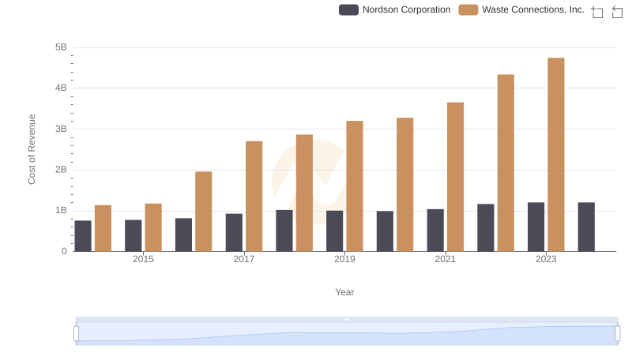
Task: Select Nordson 2023 dark bar
Action: pos(536,227)
